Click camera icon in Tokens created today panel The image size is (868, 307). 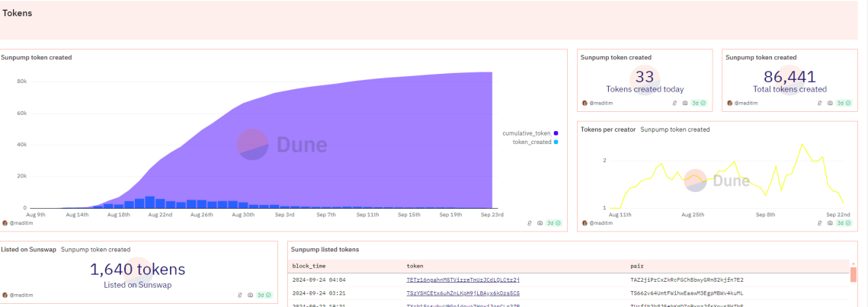point(685,103)
